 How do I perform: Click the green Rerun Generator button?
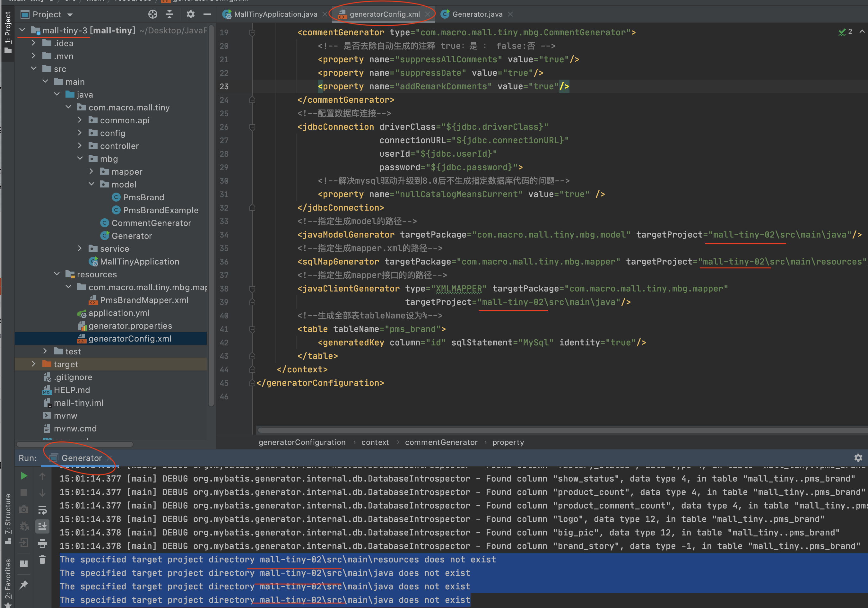pos(24,476)
